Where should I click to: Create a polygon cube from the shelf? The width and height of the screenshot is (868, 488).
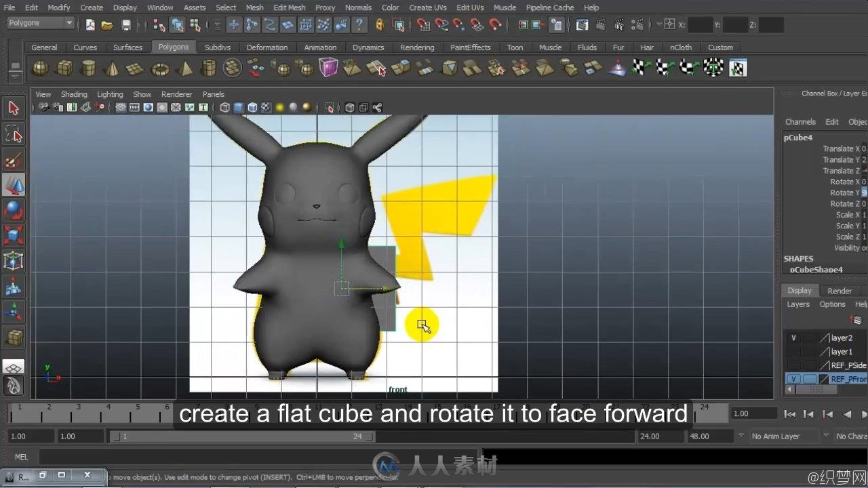click(64, 68)
